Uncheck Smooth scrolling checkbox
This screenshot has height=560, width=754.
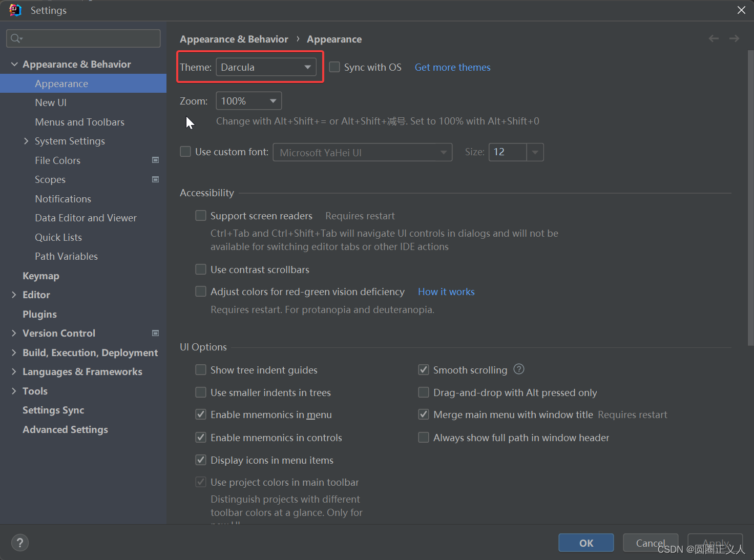pyautogui.click(x=424, y=370)
